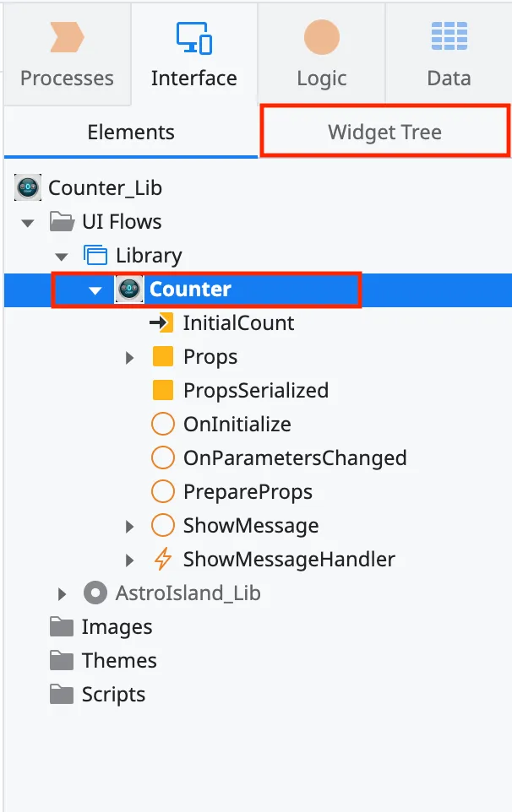Open the Elements tab
The image size is (512, 812).
pyautogui.click(x=130, y=132)
